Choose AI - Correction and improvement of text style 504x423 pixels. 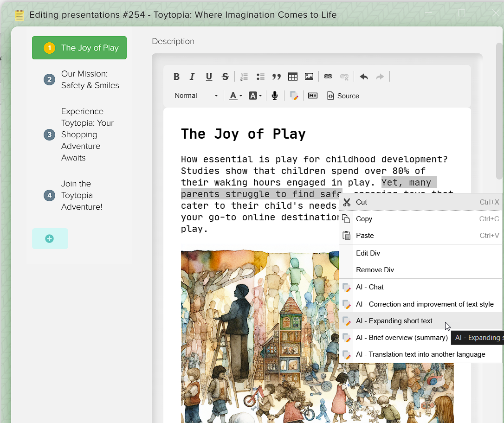point(421,304)
